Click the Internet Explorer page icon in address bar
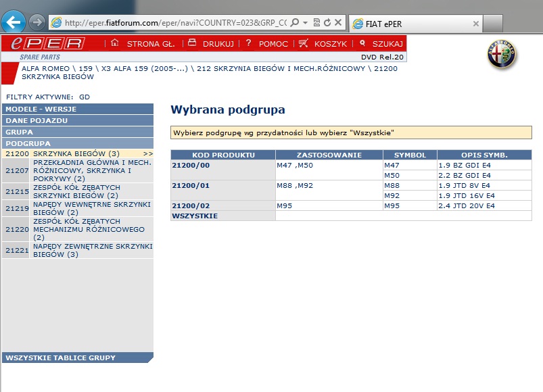The height and width of the screenshot is (392, 543). point(56,23)
